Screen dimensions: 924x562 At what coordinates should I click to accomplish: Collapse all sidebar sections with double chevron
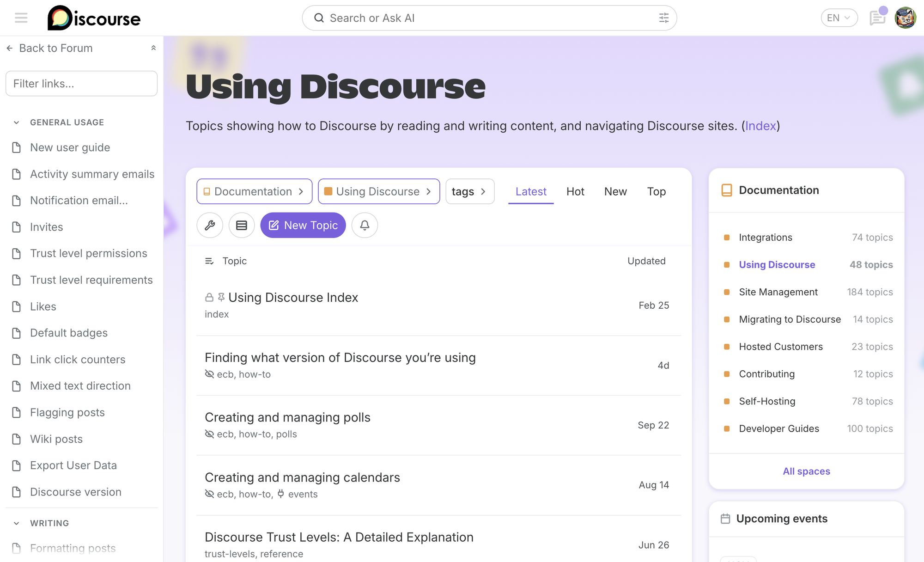pyautogui.click(x=153, y=48)
